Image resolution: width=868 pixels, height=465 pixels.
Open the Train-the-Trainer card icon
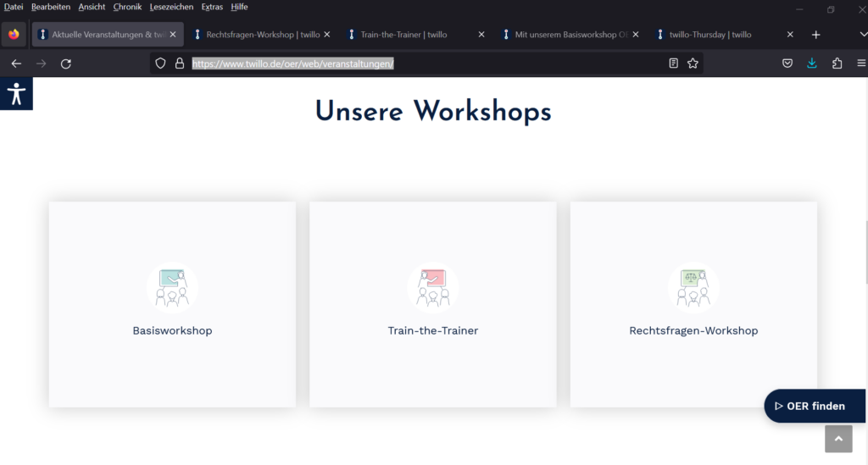tap(433, 287)
